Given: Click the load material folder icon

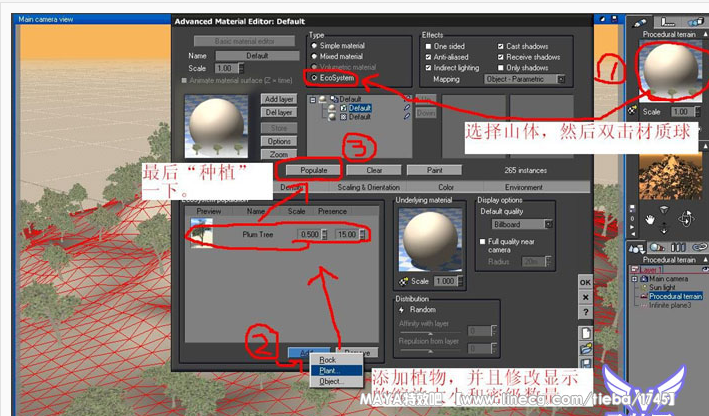Looking at the screenshot, I should (x=585, y=349).
